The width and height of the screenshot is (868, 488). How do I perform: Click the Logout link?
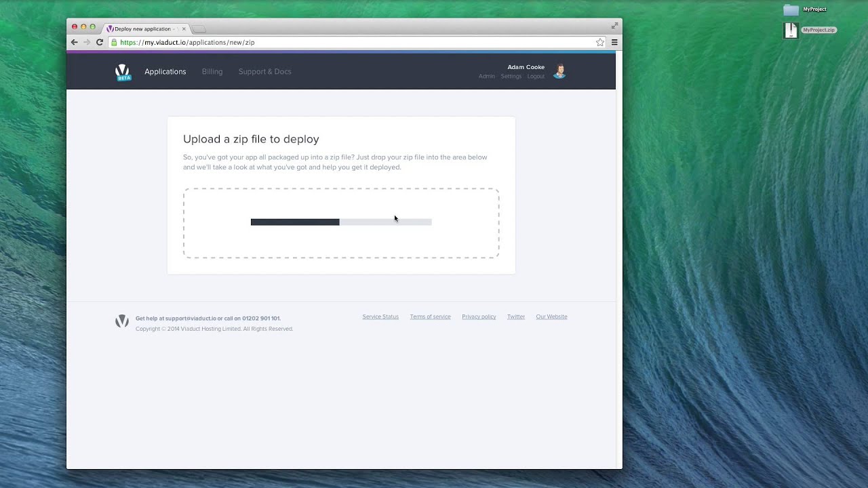pyautogui.click(x=536, y=77)
